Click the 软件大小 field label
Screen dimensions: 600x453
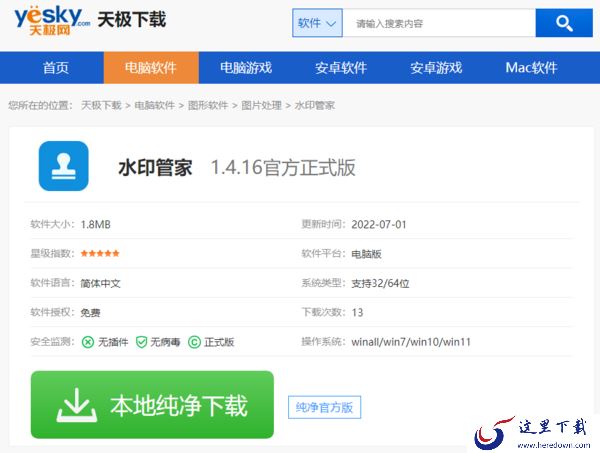52,224
